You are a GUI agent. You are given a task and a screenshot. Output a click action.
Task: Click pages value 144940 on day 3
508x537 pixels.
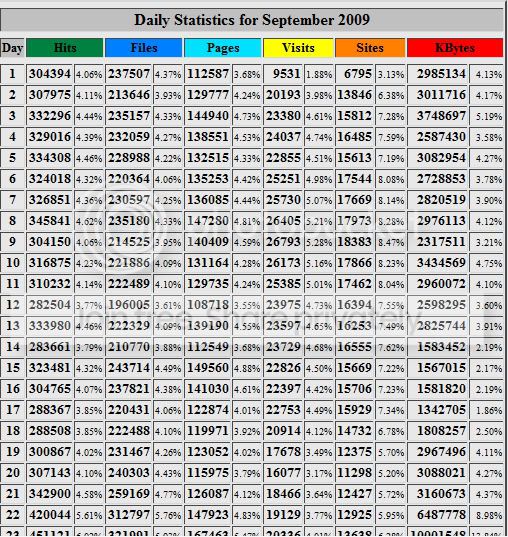click(208, 116)
